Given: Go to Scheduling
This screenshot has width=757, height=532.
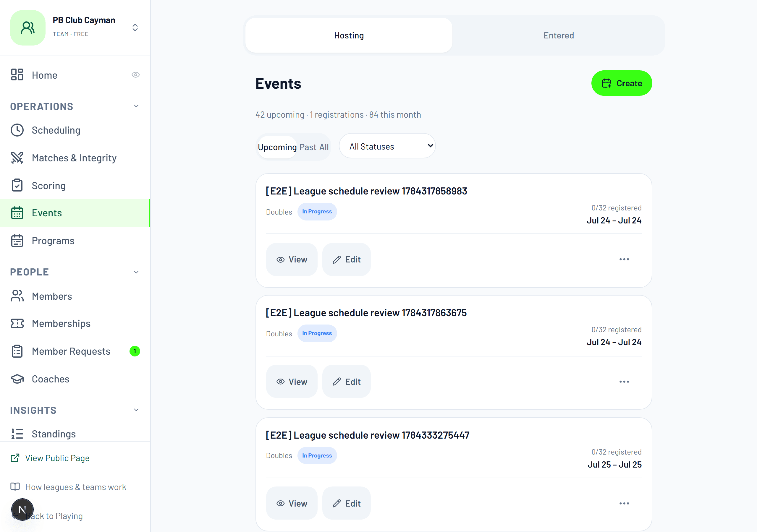Looking at the screenshot, I should click(x=75, y=130).
